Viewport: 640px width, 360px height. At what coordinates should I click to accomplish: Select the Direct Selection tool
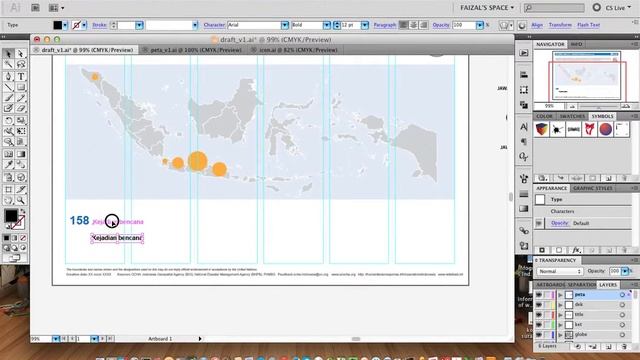click(21, 53)
